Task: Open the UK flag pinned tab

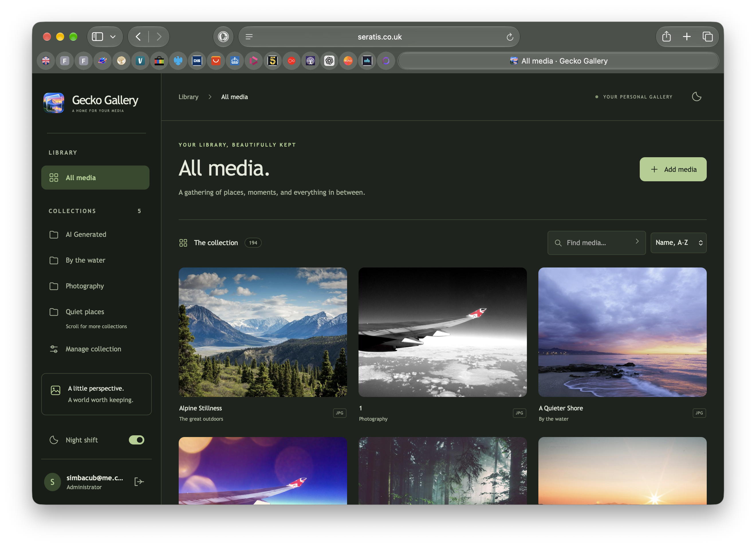Action: pyautogui.click(x=46, y=61)
